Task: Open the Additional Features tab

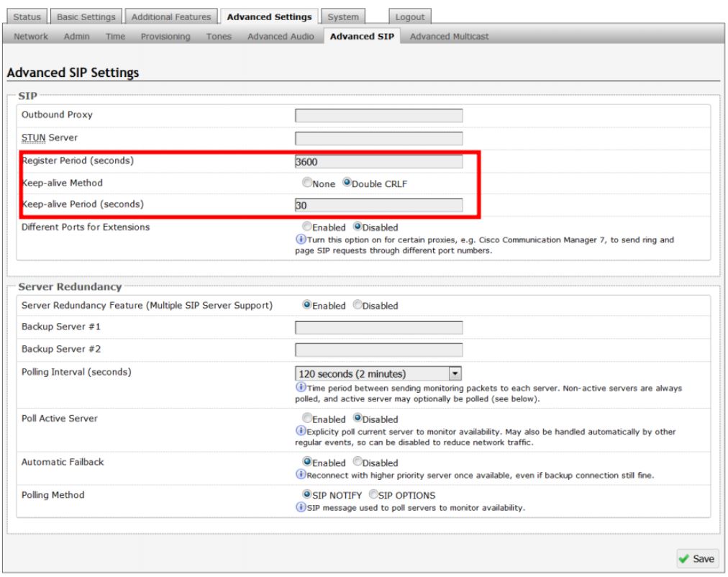Action: [170, 17]
